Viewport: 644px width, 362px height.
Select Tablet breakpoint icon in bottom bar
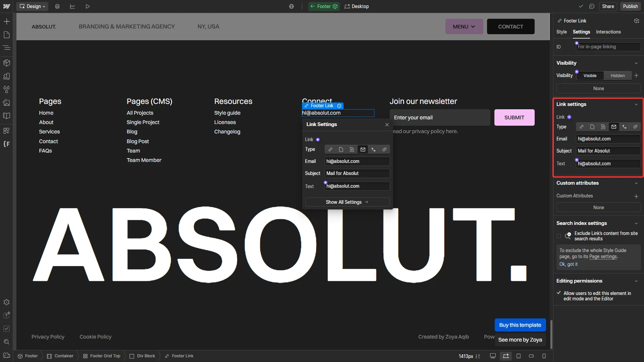pos(519,356)
